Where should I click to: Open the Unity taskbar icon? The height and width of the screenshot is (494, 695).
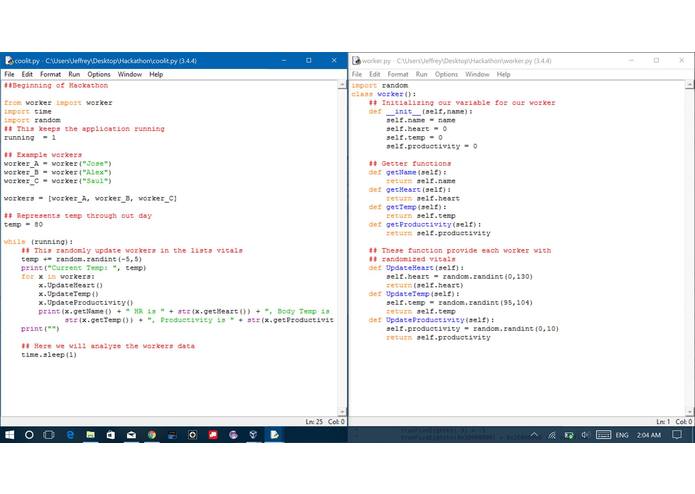point(254,435)
